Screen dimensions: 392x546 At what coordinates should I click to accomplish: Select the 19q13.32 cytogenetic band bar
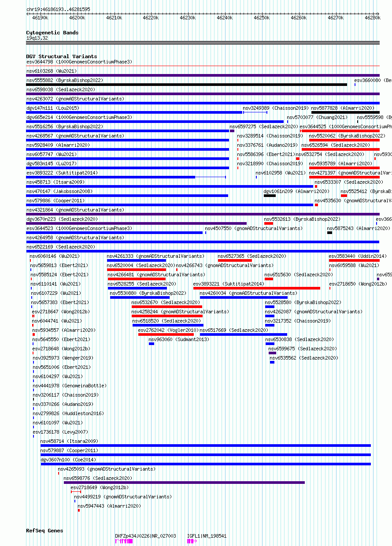(x=203, y=43)
